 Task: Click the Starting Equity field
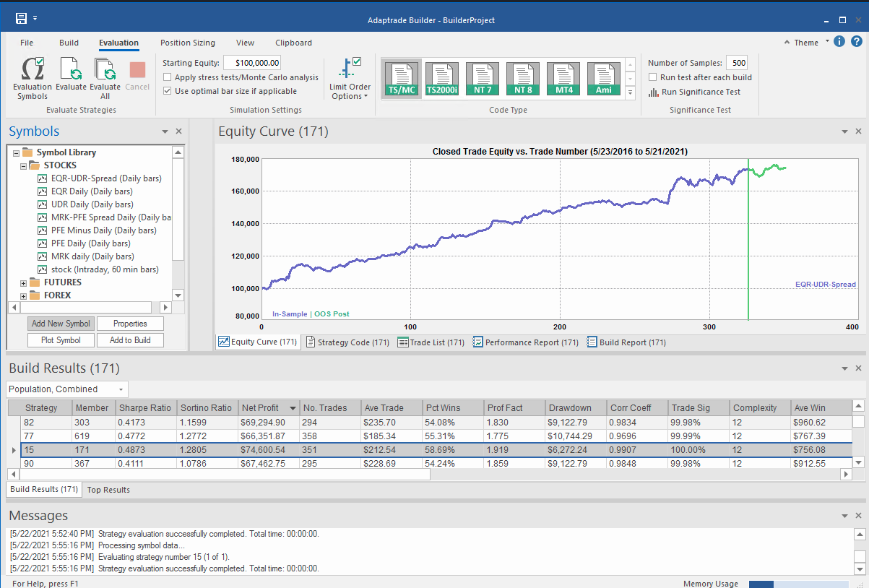(x=252, y=63)
